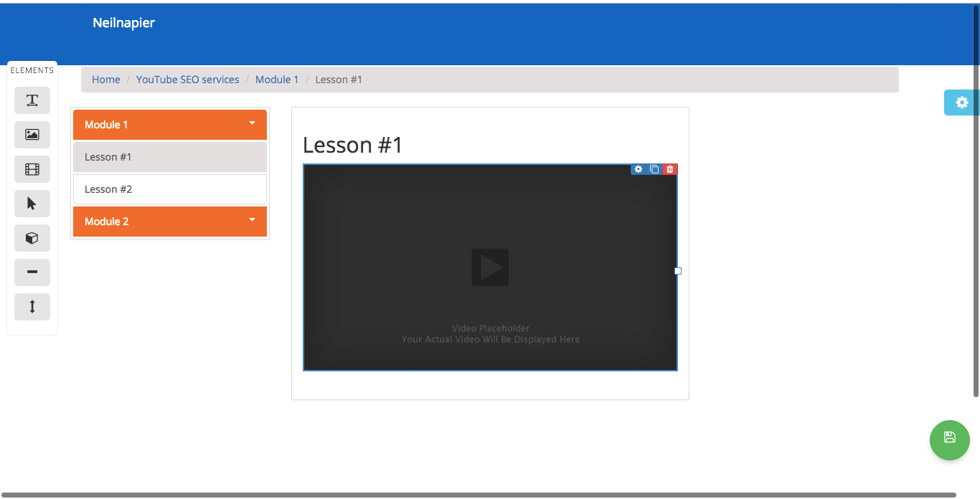Delete the video element with trash icon
Screen dimensions: 980x499
tap(670, 169)
